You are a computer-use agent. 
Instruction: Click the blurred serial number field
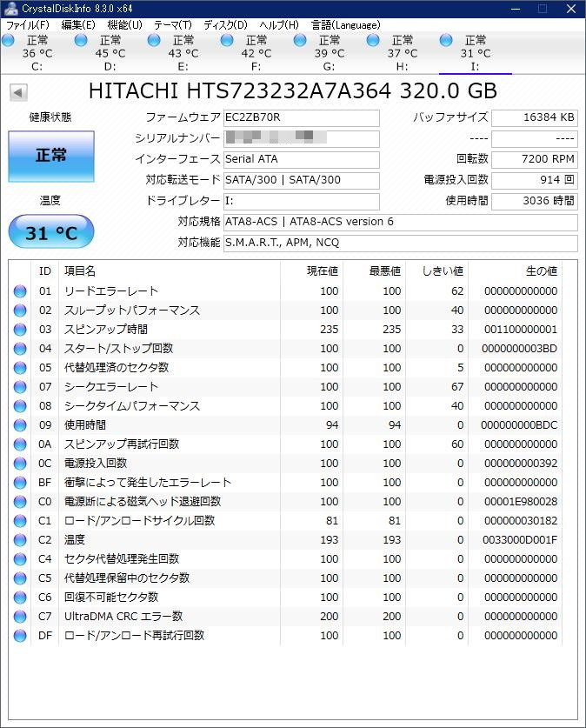(x=301, y=138)
